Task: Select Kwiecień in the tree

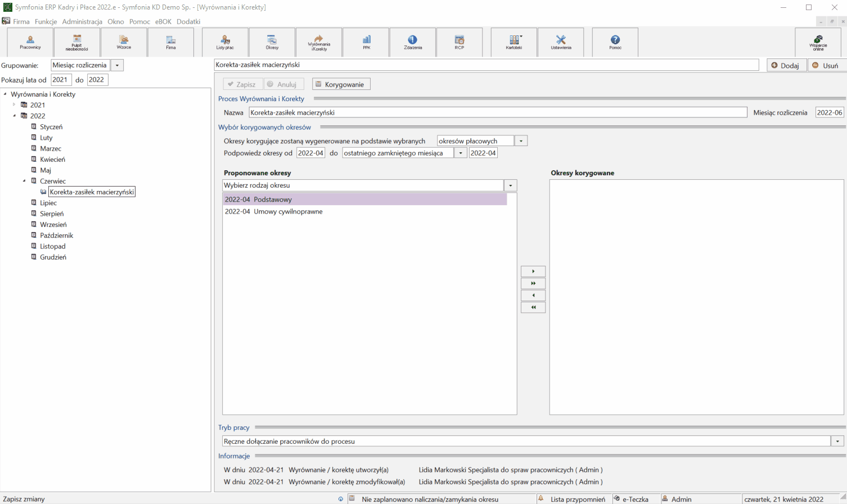Action: [x=53, y=160]
